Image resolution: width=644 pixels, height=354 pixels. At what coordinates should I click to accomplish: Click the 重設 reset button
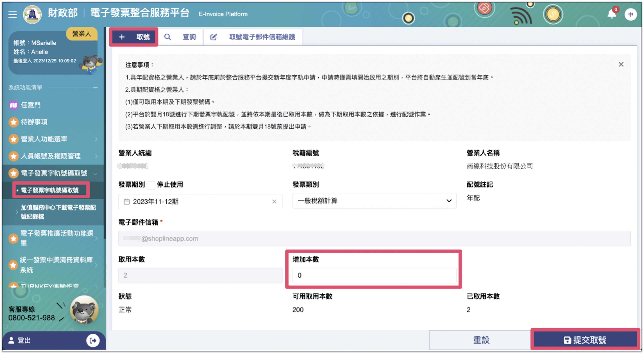tap(481, 340)
